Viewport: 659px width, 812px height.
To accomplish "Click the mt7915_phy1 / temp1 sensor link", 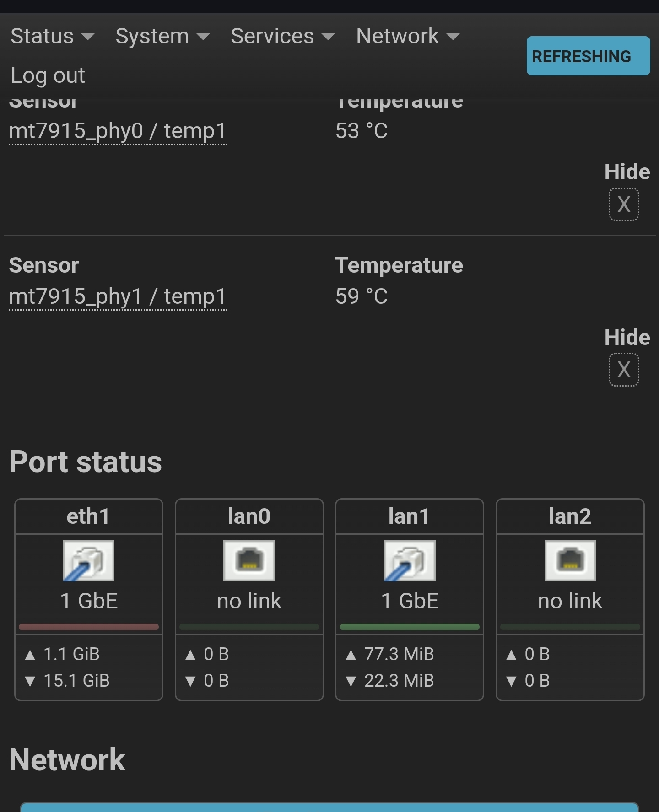I will [x=118, y=297].
